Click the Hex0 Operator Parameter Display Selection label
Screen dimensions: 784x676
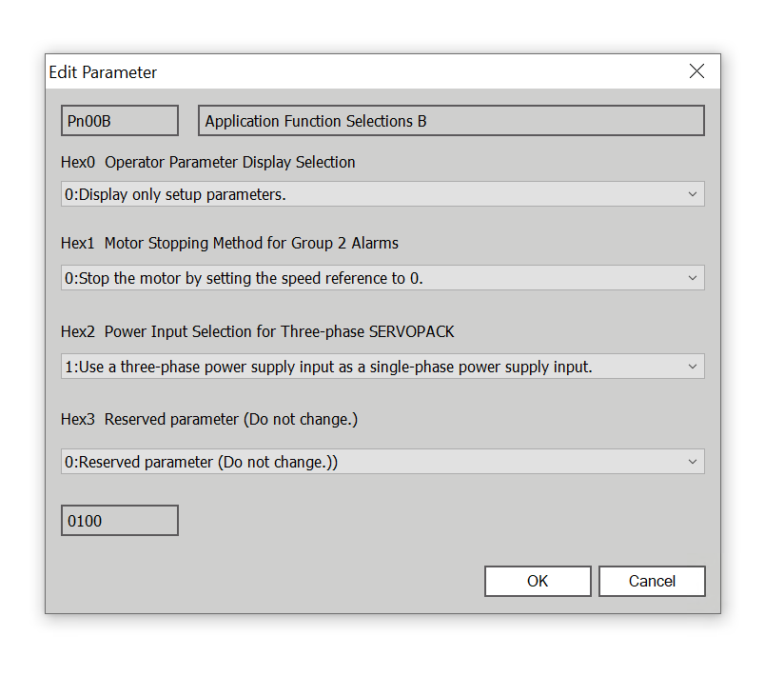[207, 162]
